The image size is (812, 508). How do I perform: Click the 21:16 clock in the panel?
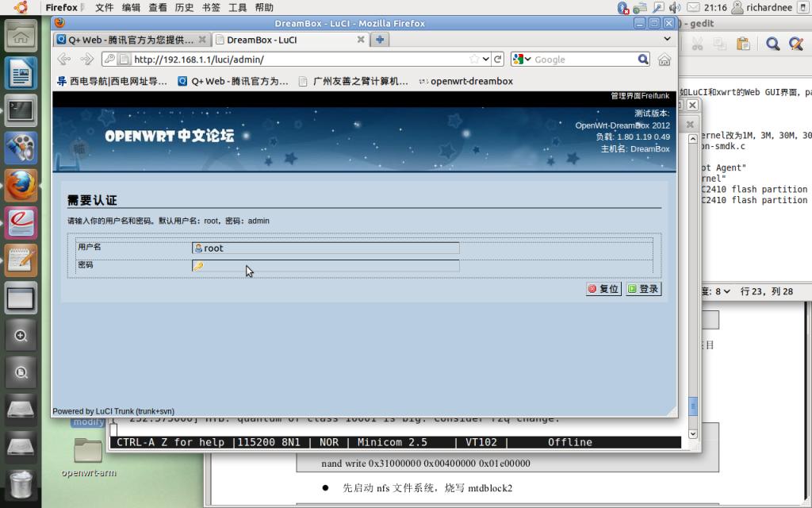coord(715,7)
